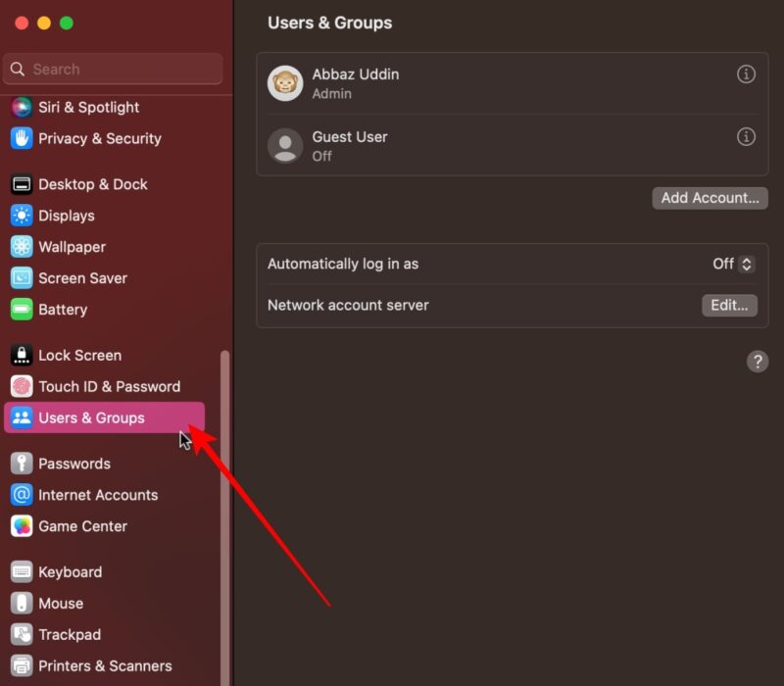Select the Wallpaper settings icon
The height and width of the screenshot is (686, 784).
click(22, 247)
